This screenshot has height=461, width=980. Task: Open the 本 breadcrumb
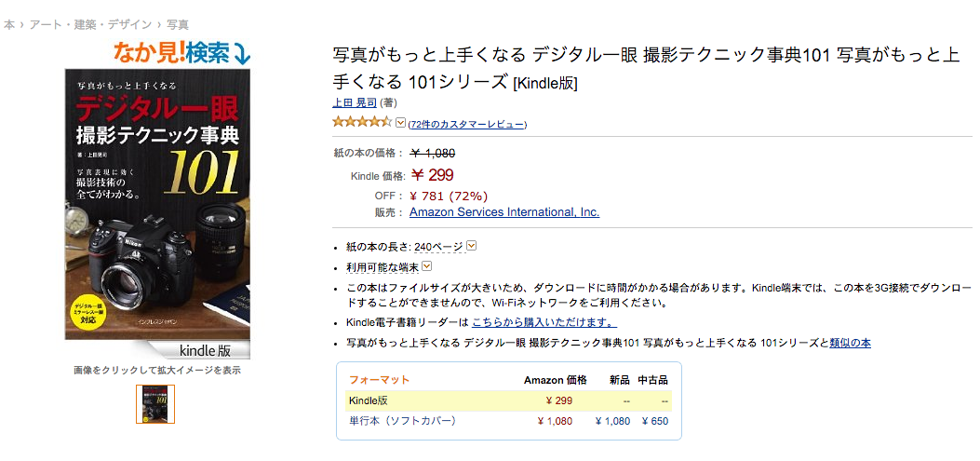(x=9, y=25)
